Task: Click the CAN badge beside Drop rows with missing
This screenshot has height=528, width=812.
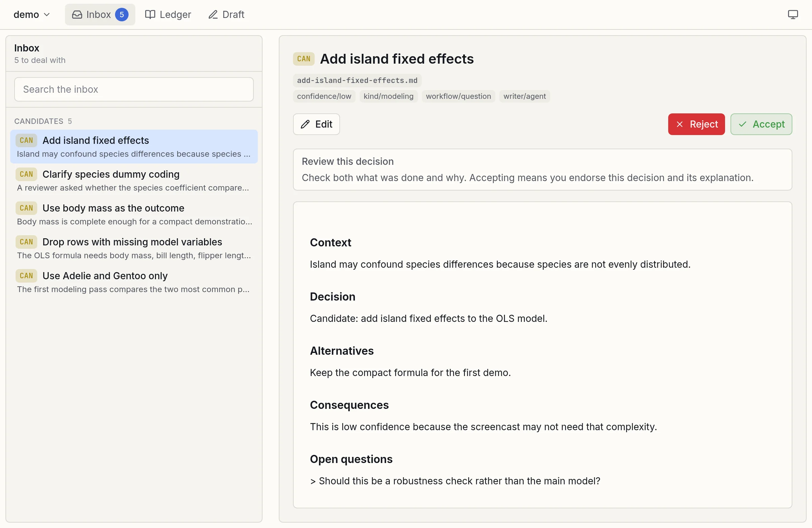Action: click(26, 242)
